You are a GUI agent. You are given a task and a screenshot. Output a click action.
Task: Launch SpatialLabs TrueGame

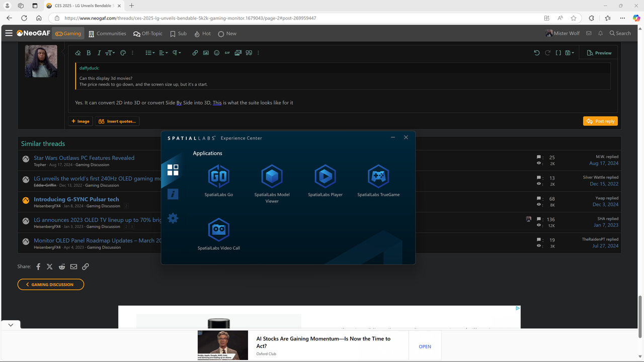(378, 180)
